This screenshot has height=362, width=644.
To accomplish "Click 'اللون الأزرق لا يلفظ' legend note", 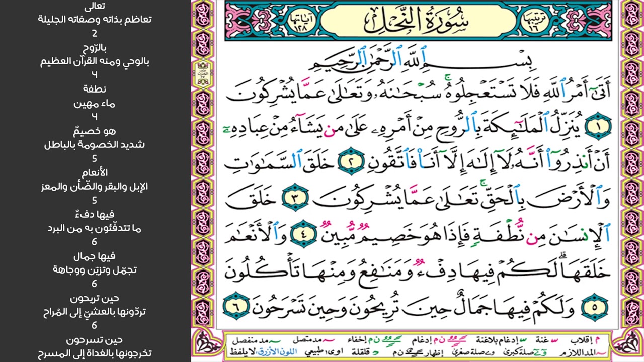I will click(263, 351).
